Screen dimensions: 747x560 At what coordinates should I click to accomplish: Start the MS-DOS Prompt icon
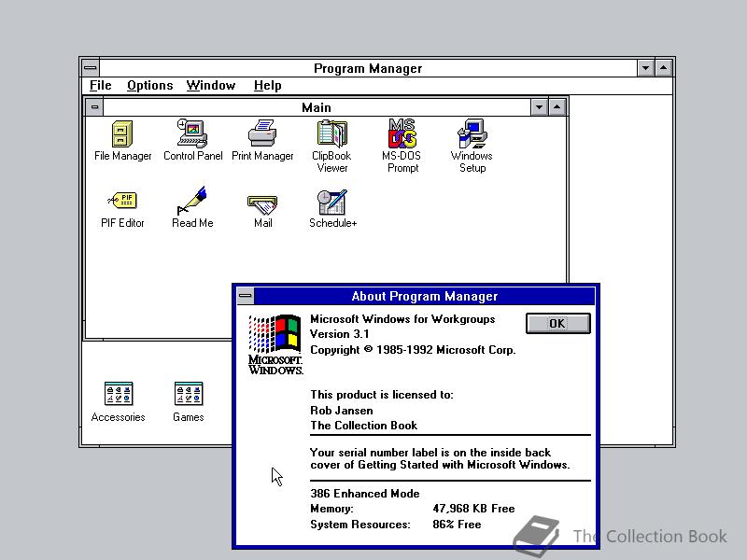[402, 133]
